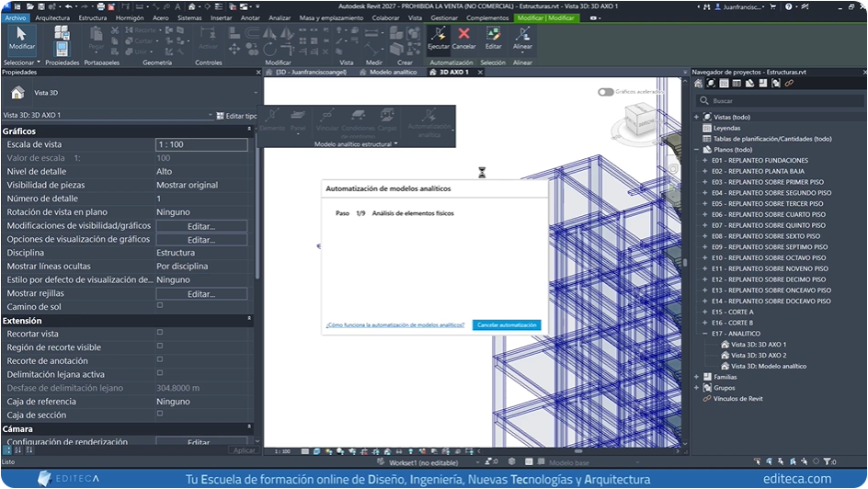Image resolution: width=868 pixels, height=489 pixels.
Task: Switch to the Modelo analítico view tab
Action: [x=392, y=72]
